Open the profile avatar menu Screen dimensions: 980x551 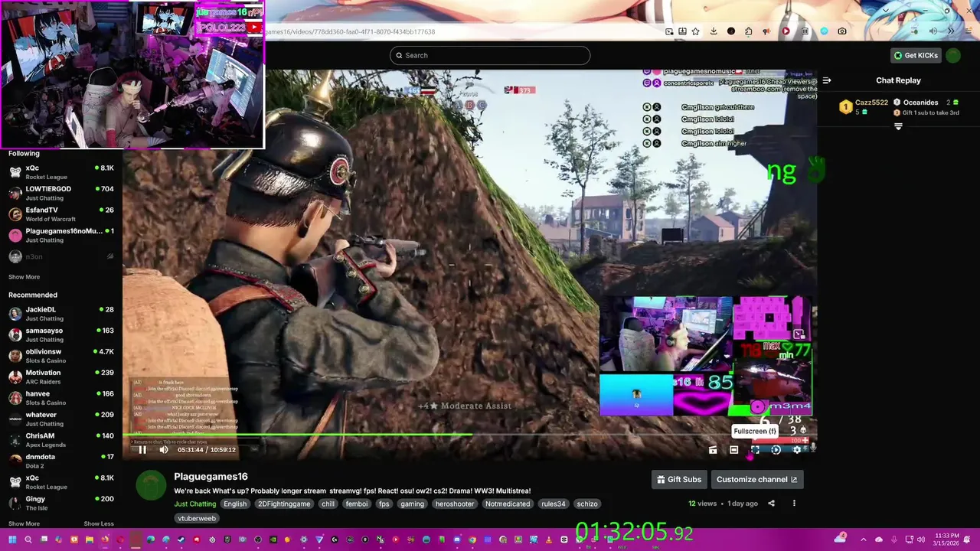[953, 55]
